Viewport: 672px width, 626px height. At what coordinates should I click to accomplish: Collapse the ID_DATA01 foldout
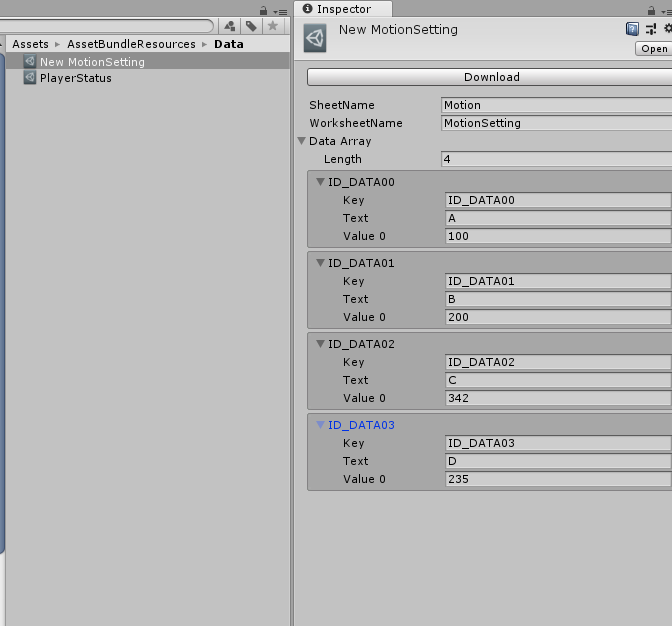(x=320, y=263)
